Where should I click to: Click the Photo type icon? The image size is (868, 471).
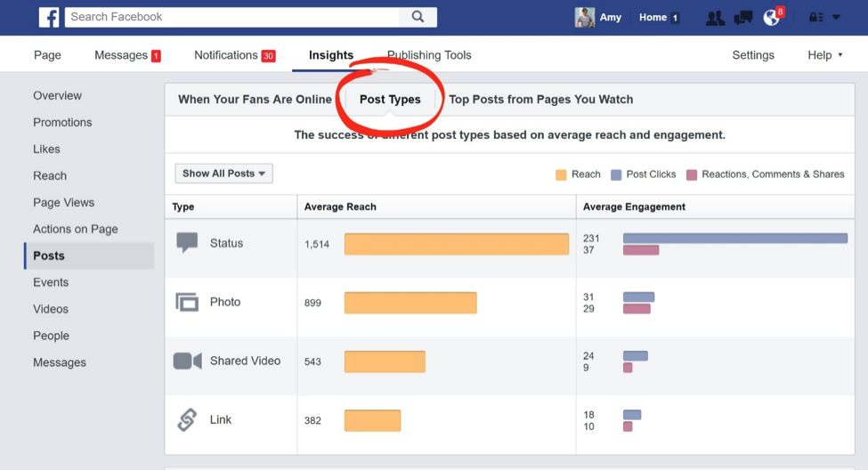(x=187, y=302)
